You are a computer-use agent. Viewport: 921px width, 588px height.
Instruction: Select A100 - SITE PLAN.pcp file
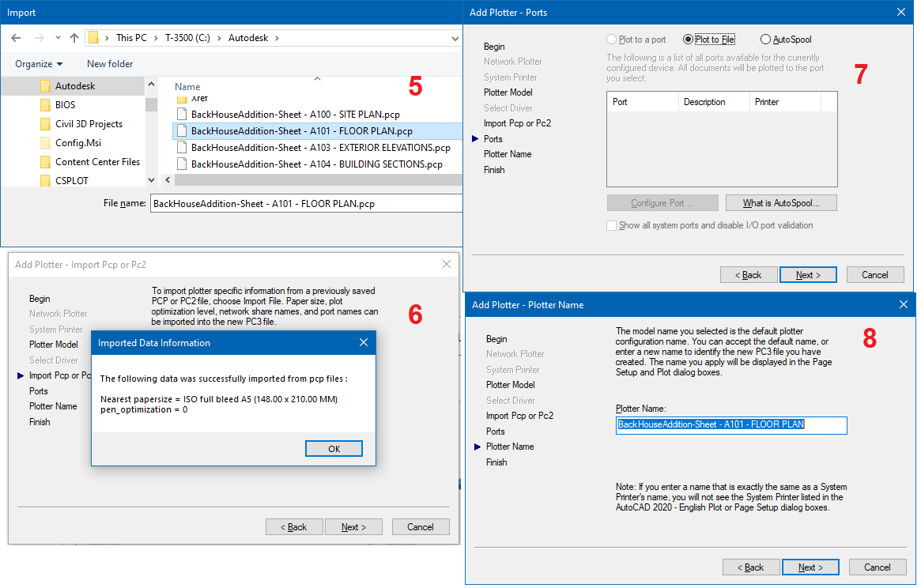pyautogui.click(x=296, y=115)
